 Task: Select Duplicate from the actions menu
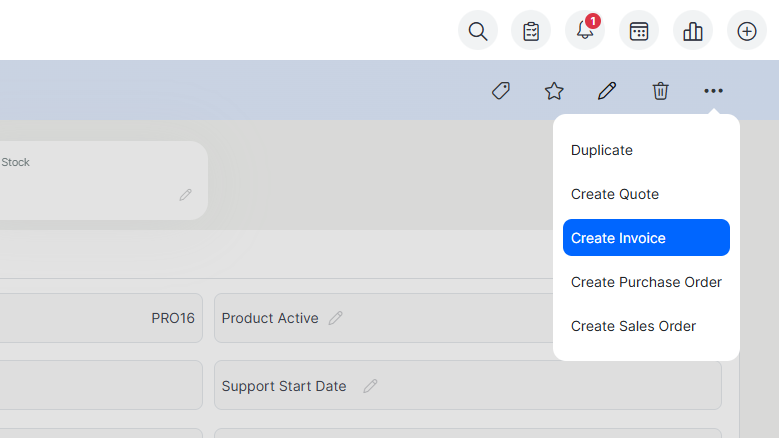pyautogui.click(x=602, y=150)
